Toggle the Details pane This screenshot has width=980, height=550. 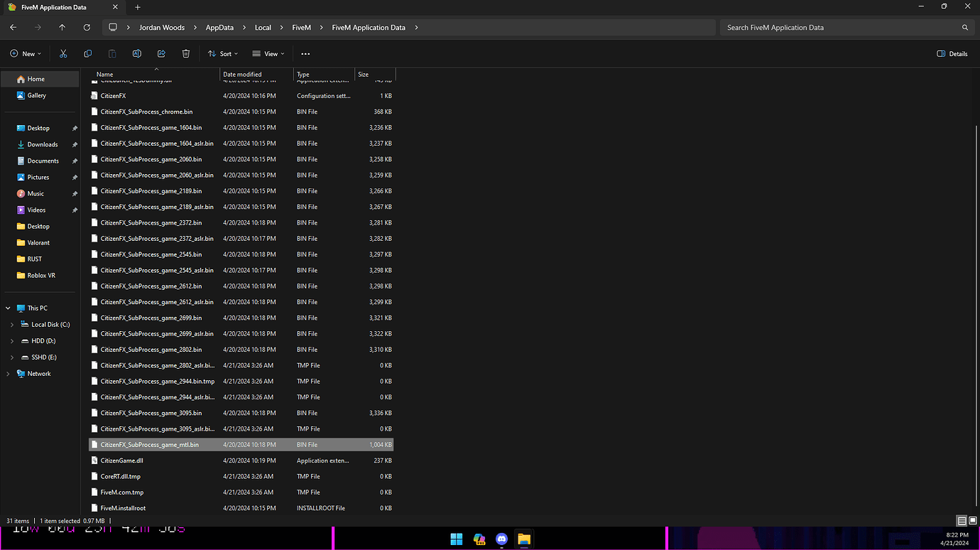952,53
